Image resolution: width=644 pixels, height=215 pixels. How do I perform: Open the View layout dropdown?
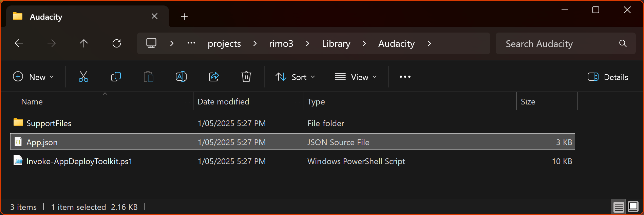356,77
